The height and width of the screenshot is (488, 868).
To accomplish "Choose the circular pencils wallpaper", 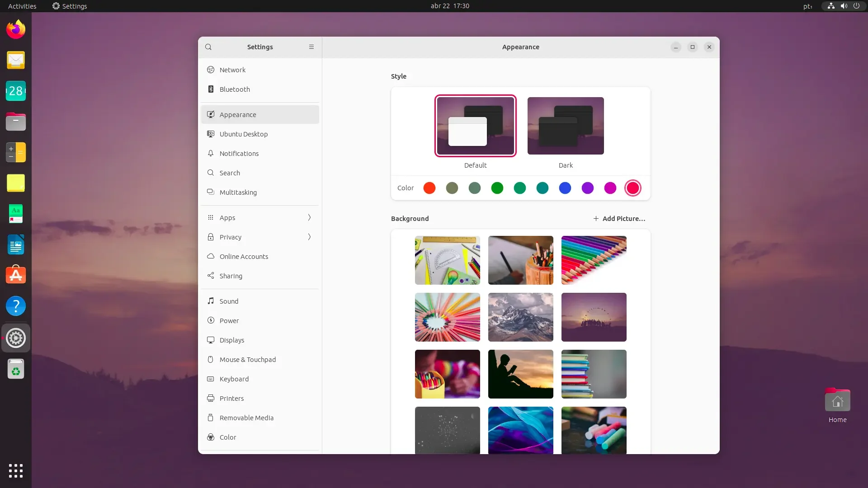I will 448,317.
